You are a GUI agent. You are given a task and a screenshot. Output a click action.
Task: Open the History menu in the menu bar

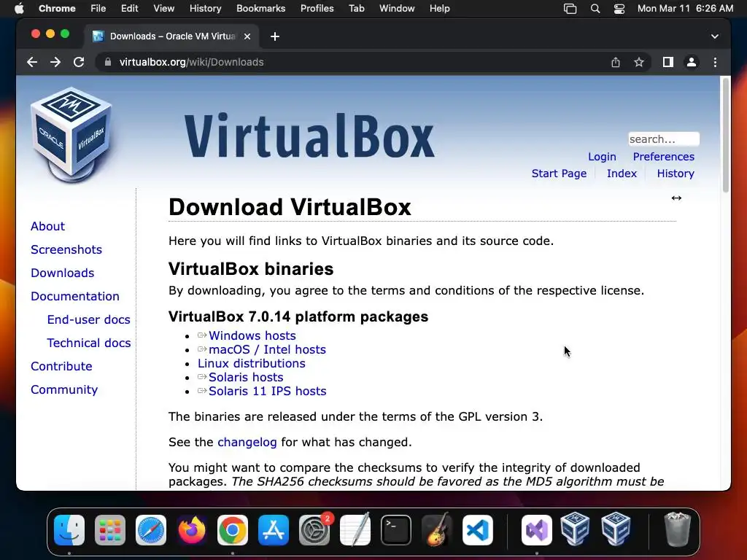tap(205, 9)
